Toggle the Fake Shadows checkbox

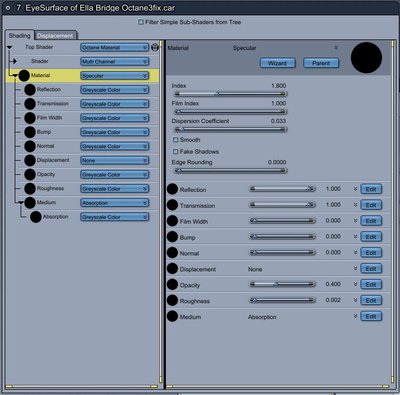pos(175,152)
